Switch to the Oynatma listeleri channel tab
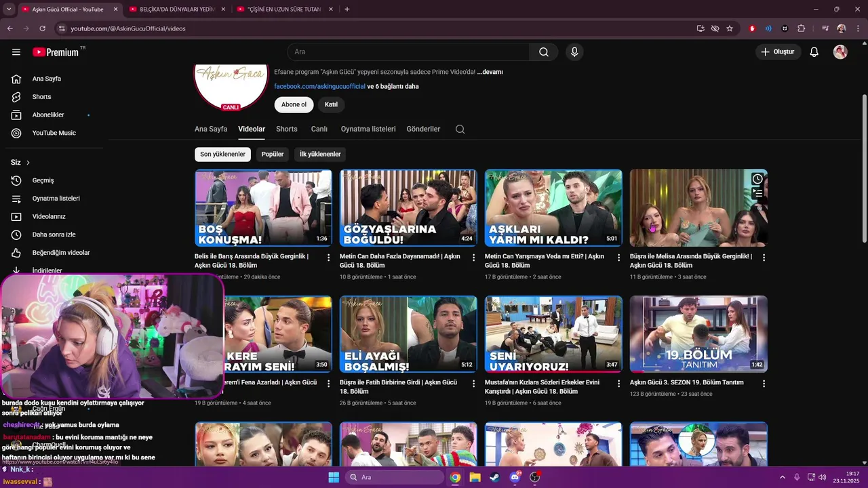 click(368, 129)
